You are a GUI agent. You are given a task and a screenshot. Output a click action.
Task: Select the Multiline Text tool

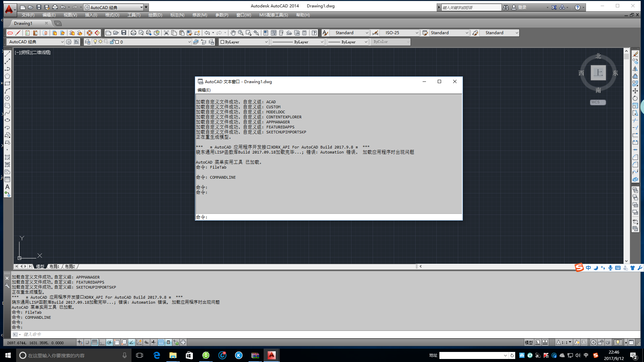click(7, 187)
